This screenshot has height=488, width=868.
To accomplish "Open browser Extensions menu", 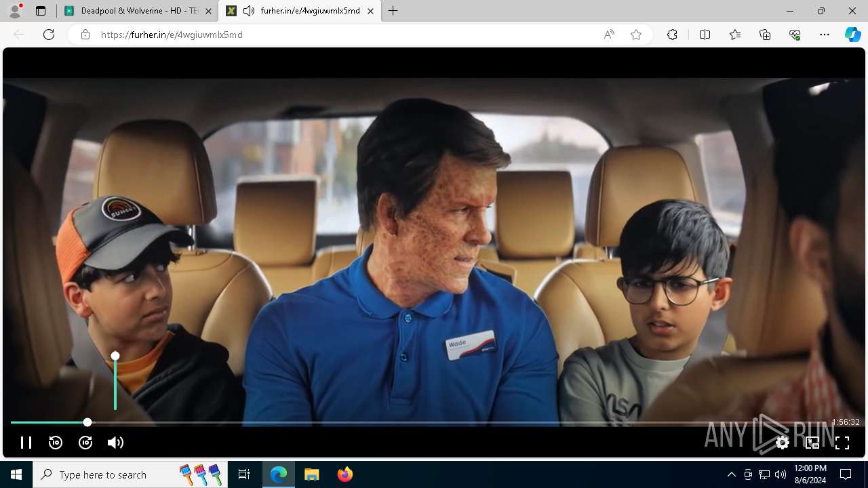I will click(672, 35).
